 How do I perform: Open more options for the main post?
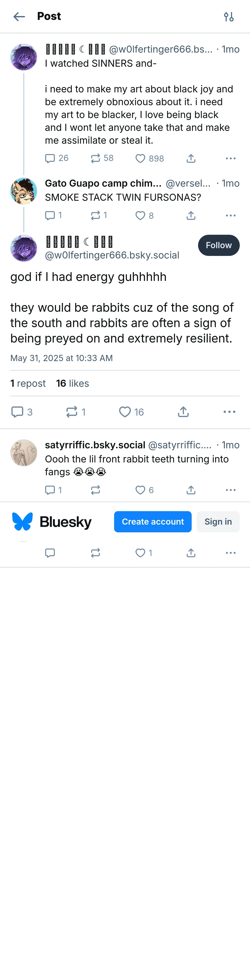229,412
